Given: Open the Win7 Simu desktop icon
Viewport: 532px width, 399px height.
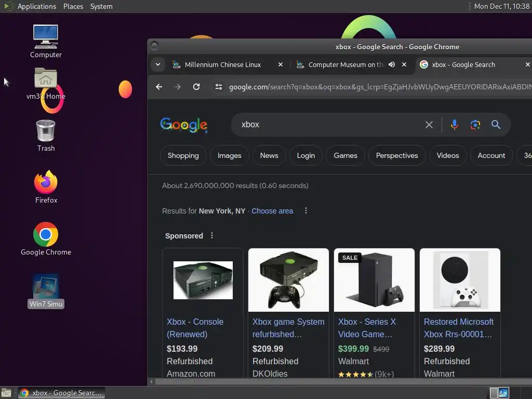Looking at the screenshot, I should click(x=46, y=291).
